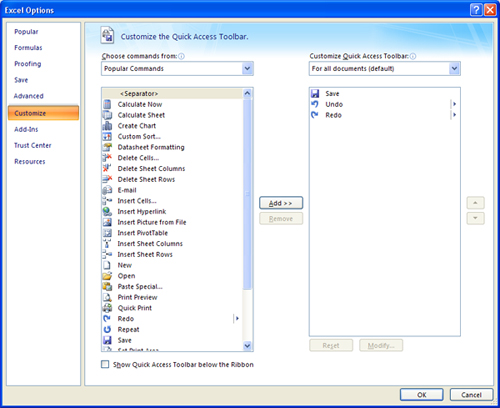
Task: Open dialog Help question mark button
Action: [x=476, y=10]
